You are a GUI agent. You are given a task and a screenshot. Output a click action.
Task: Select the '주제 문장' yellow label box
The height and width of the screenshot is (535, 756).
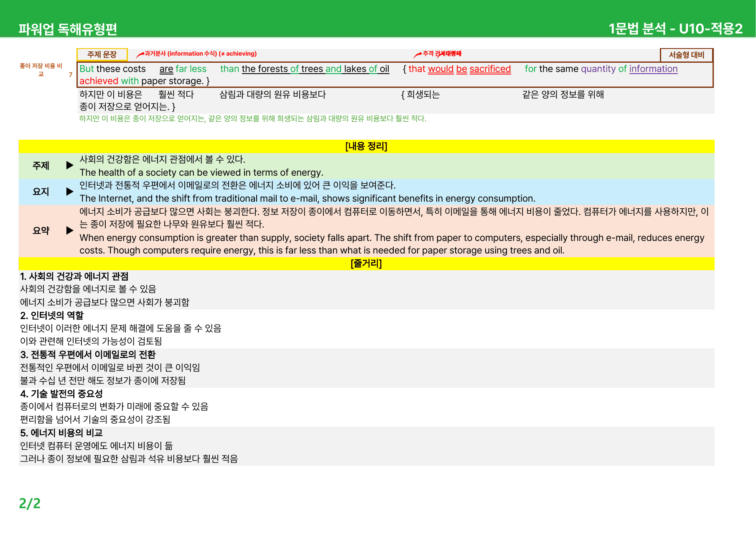pos(102,54)
